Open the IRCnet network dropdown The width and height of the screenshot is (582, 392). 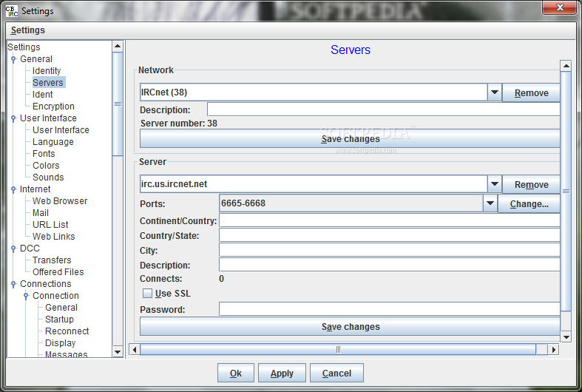pos(495,92)
